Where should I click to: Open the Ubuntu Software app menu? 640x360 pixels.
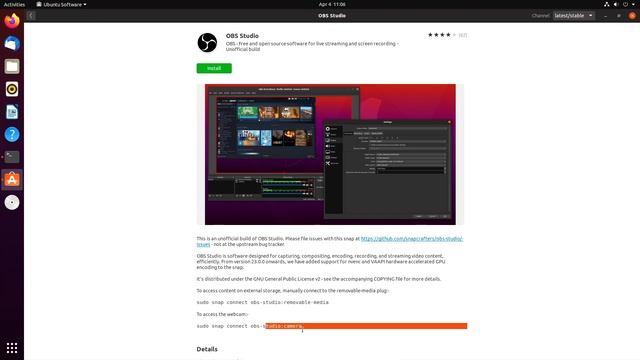coord(61,4)
